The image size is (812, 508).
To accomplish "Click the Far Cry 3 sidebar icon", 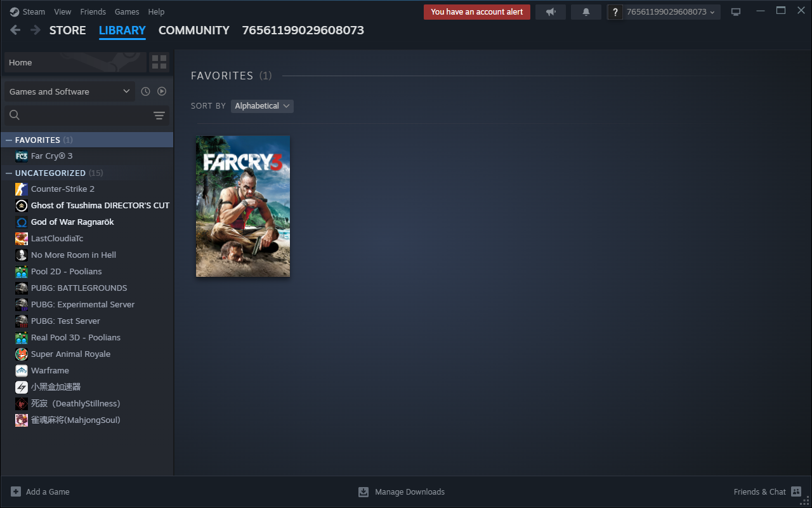I will click(22, 156).
